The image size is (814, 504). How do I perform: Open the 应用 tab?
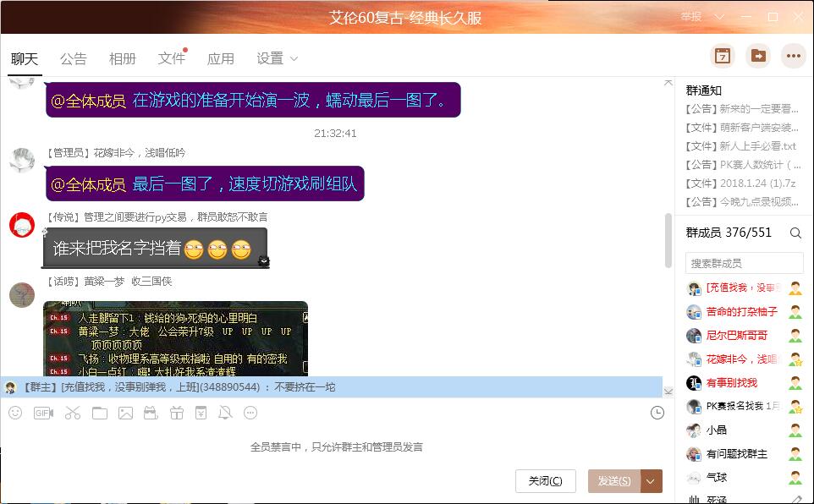point(221,58)
